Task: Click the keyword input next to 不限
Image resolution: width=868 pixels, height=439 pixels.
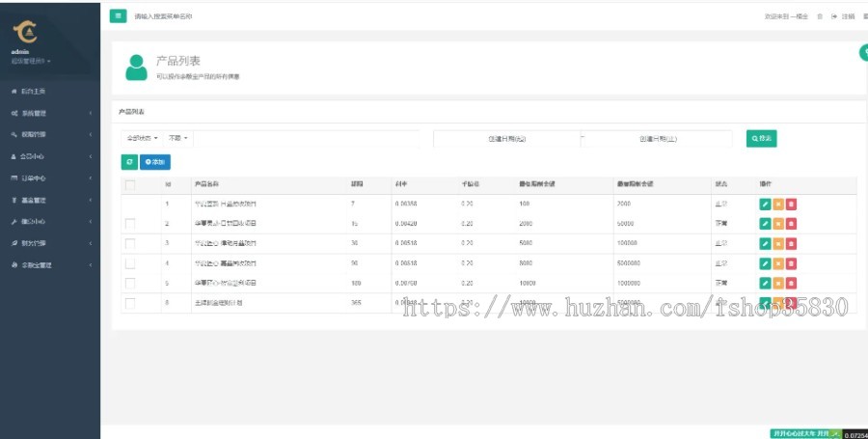Action: 306,138
